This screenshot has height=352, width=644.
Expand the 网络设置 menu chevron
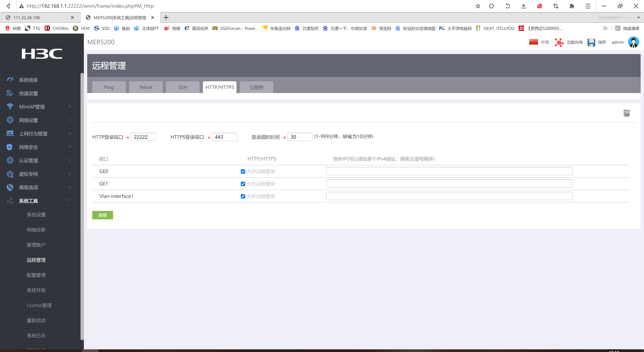[69, 120]
